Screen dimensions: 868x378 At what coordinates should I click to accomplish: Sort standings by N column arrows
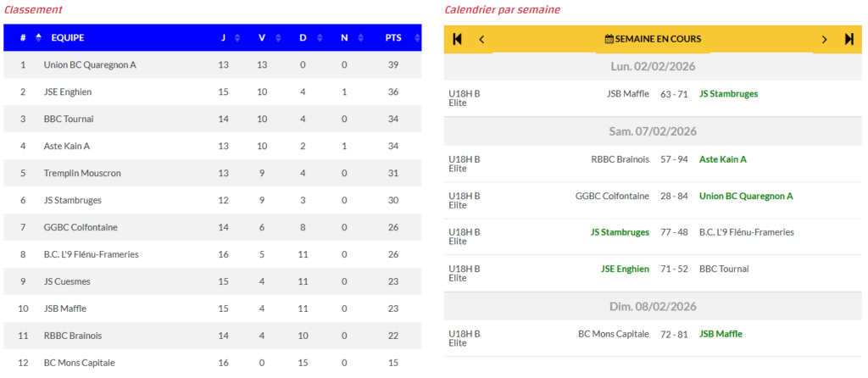(x=359, y=37)
